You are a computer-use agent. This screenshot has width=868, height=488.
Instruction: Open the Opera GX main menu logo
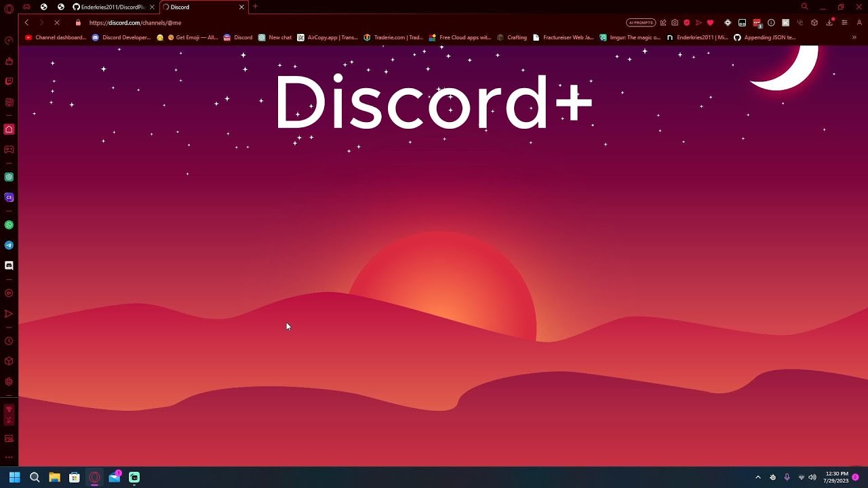pyautogui.click(x=9, y=9)
